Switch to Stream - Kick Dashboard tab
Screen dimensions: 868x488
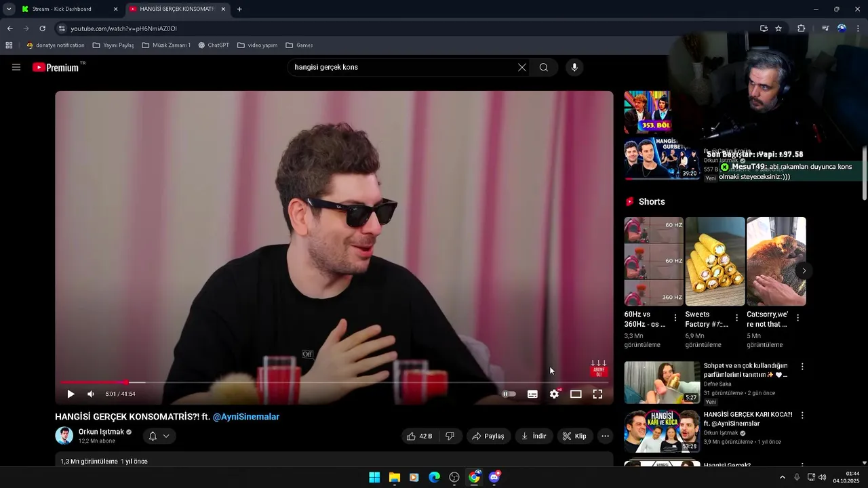pyautogui.click(x=62, y=9)
